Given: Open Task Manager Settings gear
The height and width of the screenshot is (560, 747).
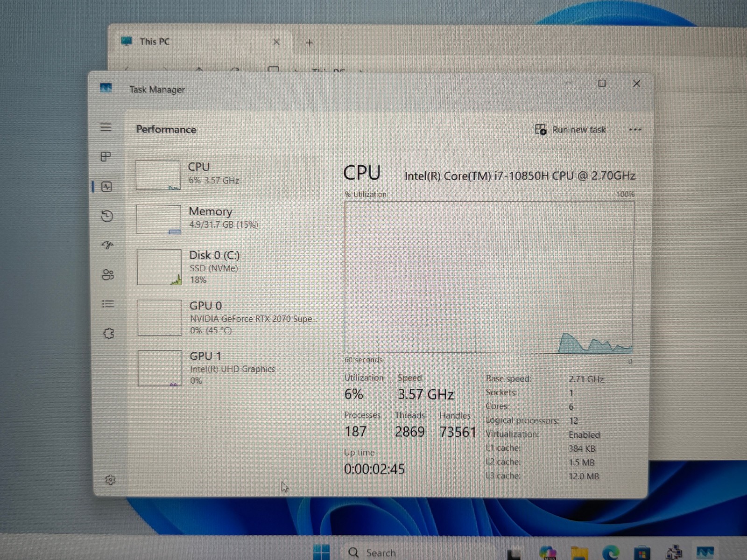Looking at the screenshot, I should click(x=110, y=480).
